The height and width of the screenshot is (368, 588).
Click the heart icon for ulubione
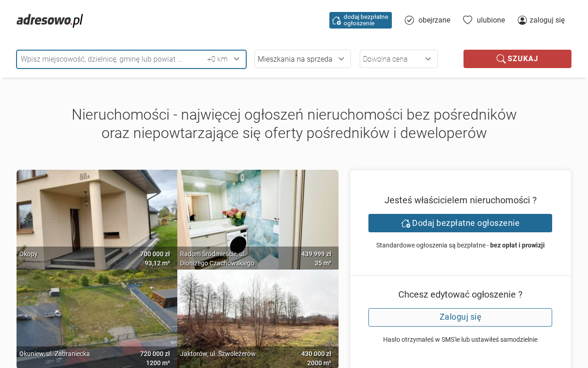tap(468, 20)
